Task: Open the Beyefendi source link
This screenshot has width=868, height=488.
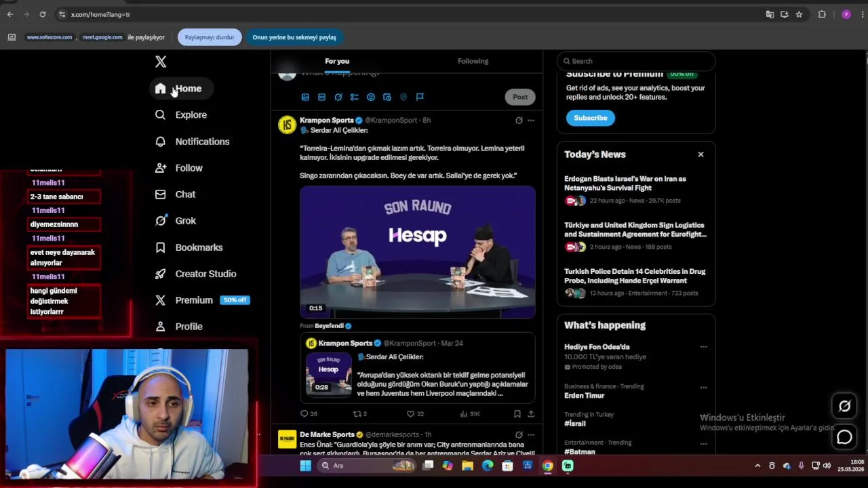Action: [329, 326]
